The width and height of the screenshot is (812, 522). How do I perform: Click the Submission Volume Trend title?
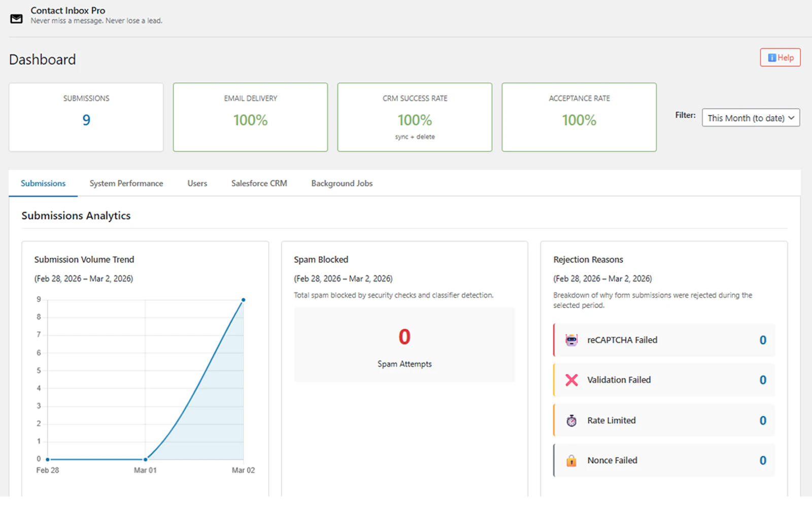point(84,259)
